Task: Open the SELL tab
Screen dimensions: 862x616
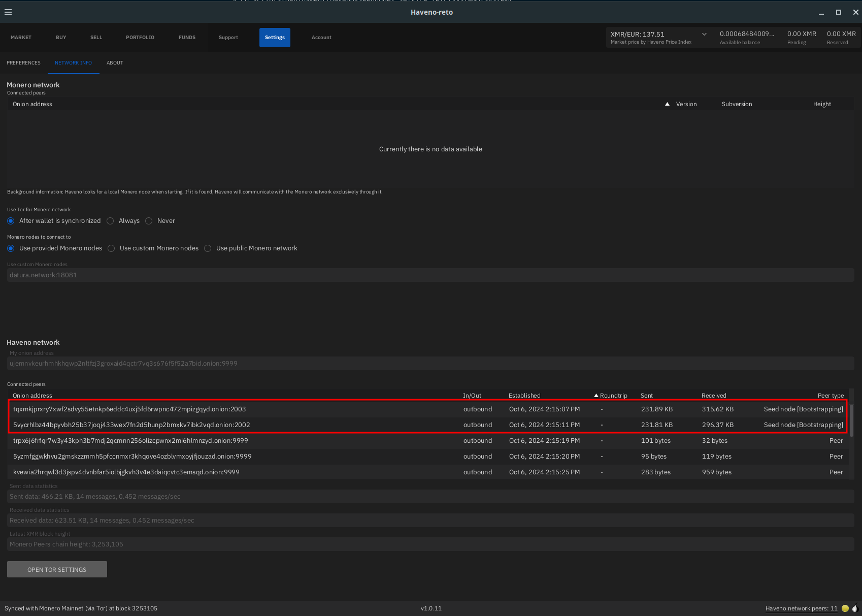Action: coord(96,38)
